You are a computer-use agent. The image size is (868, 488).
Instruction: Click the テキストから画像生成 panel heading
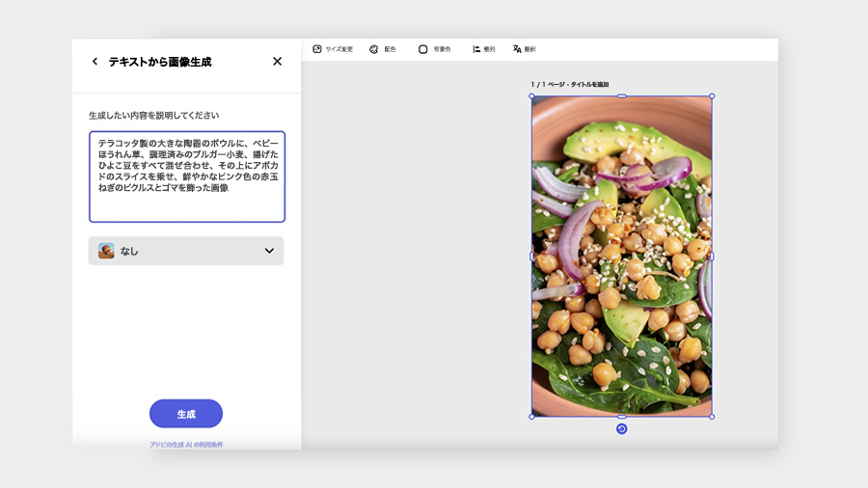[160, 62]
